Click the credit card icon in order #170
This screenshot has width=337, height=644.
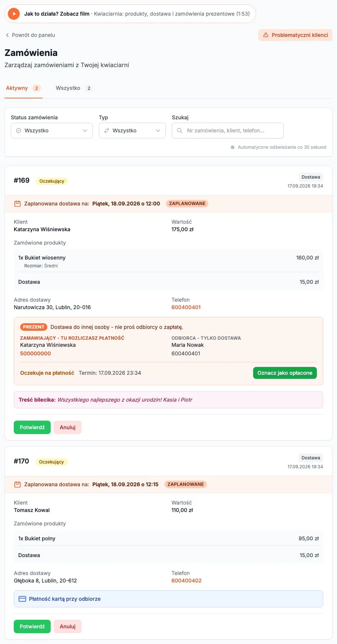[x=22, y=599]
